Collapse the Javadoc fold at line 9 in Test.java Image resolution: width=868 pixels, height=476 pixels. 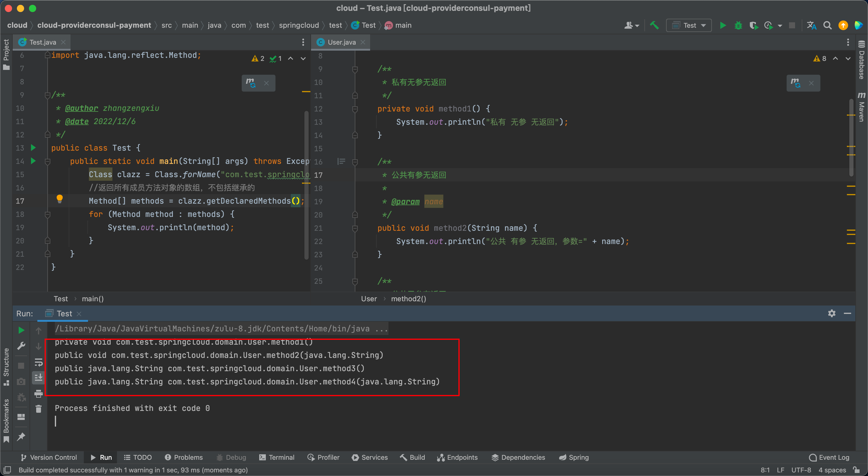48,95
